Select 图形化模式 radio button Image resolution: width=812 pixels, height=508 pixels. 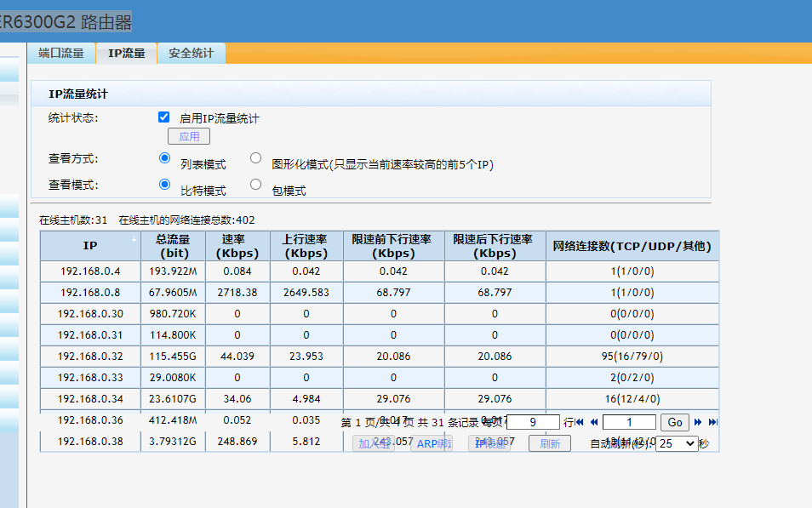[x=255, y=157]
